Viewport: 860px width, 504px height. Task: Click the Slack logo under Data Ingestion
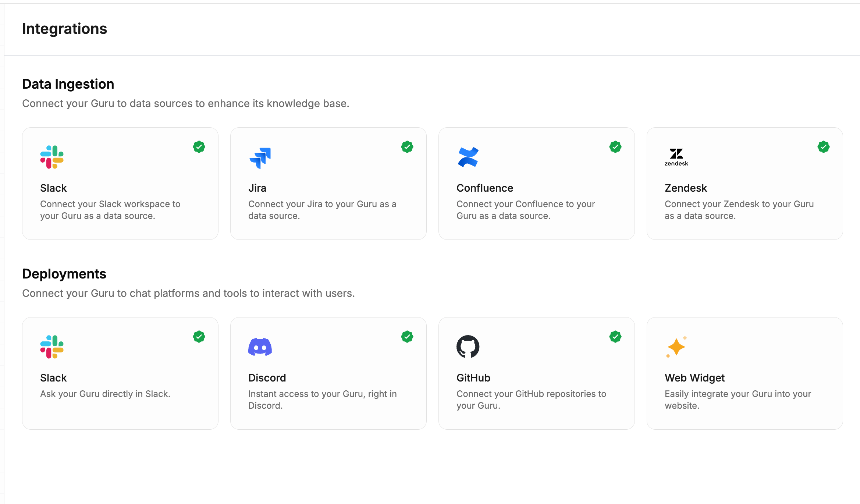52,157
